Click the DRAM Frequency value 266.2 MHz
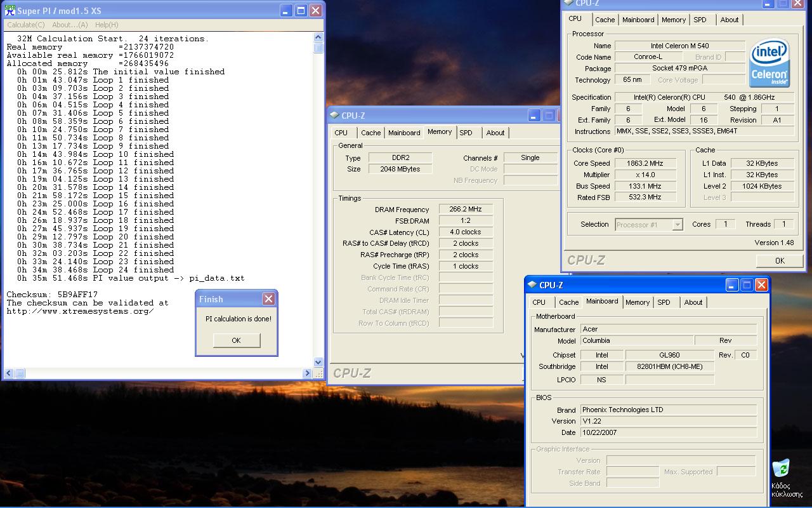Image resolution: width=812 pixels, height=508 pixels. tap(466, 209)
